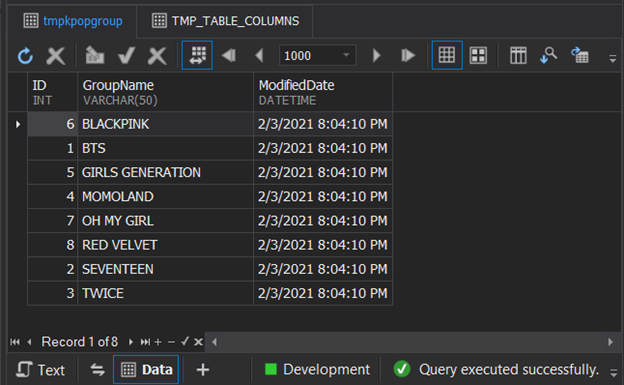Open the status bar overflow arrow

(x=613, y=373)
